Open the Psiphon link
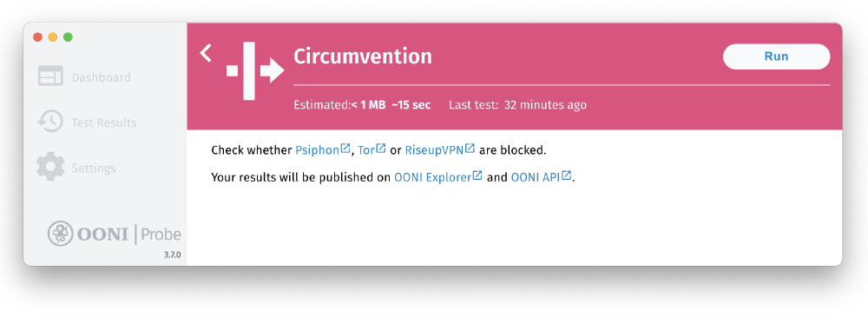The image size is (868, 331). click(x=317, y=150)
